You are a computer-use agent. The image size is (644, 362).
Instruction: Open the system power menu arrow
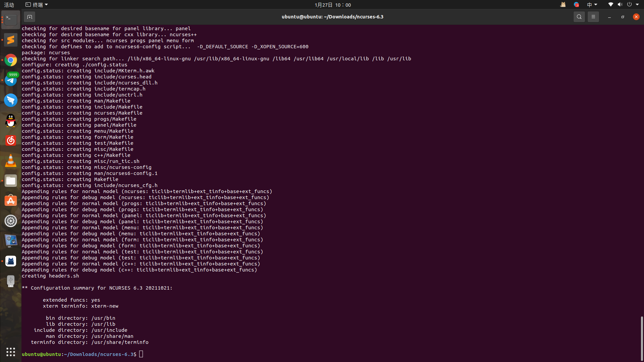click(637, 5)
